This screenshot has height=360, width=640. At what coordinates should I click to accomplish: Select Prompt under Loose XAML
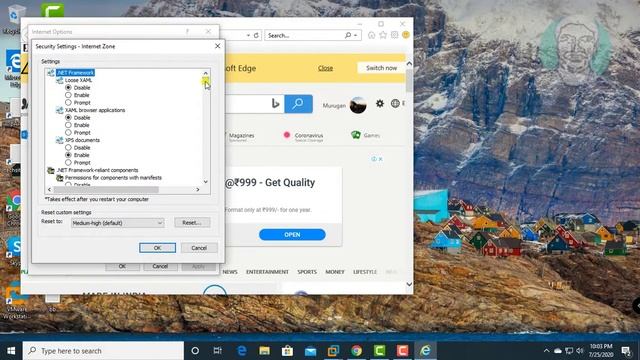(x=68, y=102)
